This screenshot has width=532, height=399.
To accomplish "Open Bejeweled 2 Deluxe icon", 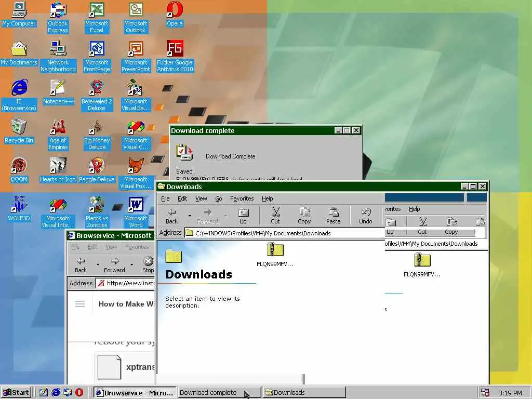I will [97, 96].
